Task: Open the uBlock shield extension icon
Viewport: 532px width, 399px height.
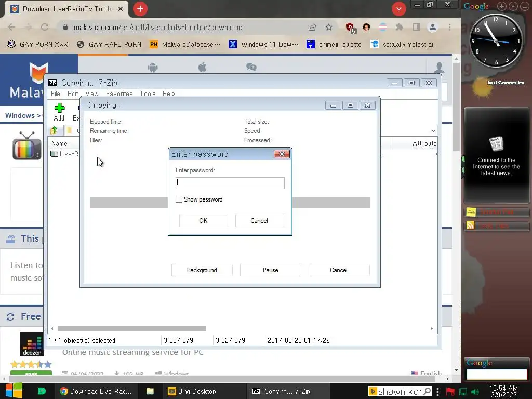Action: click(x=350, y=28)
